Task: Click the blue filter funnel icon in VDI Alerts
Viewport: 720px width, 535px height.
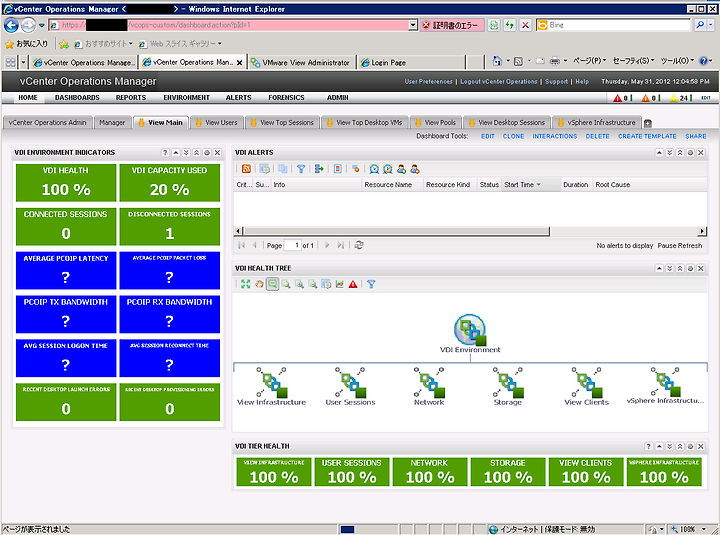Action: tap(301, 169)
